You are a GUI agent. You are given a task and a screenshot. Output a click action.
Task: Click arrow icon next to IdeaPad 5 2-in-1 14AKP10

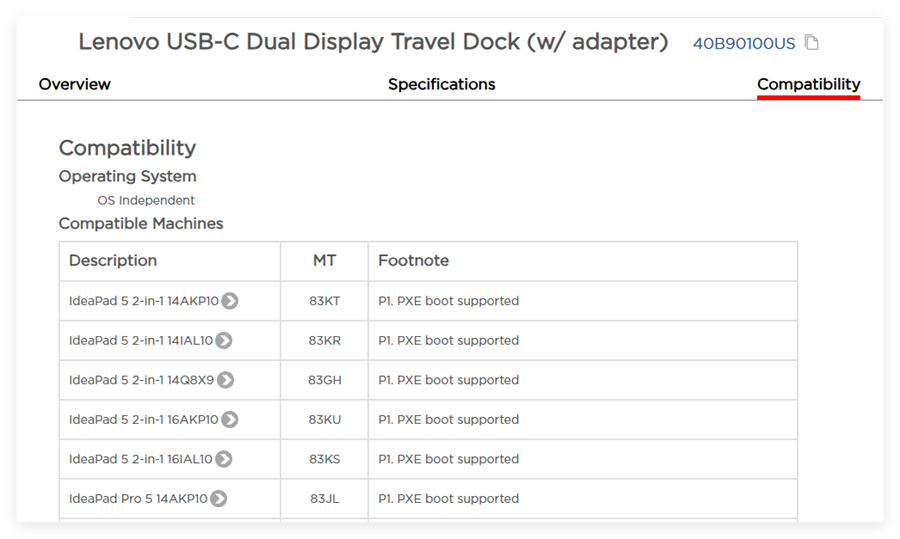[x=230, y=301]
